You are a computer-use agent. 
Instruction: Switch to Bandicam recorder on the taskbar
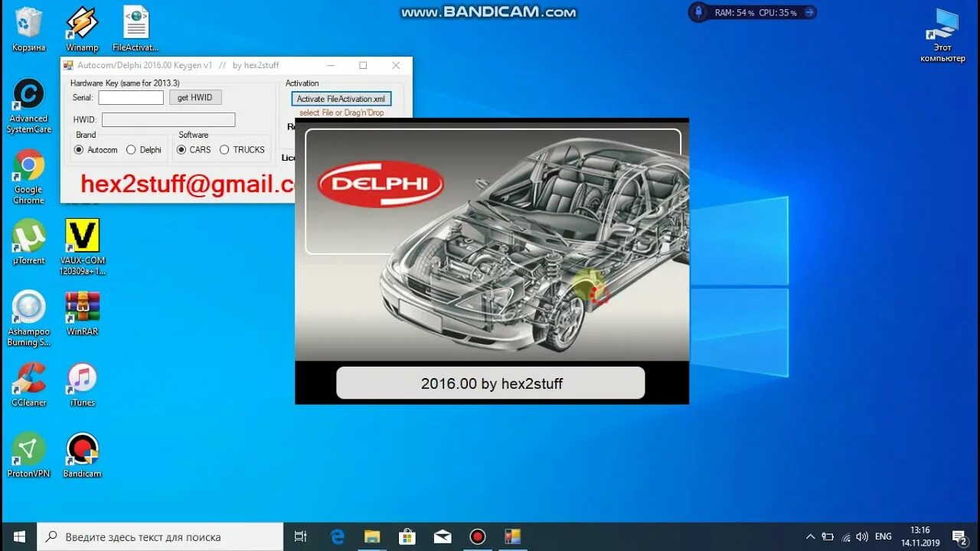(478, 536)
